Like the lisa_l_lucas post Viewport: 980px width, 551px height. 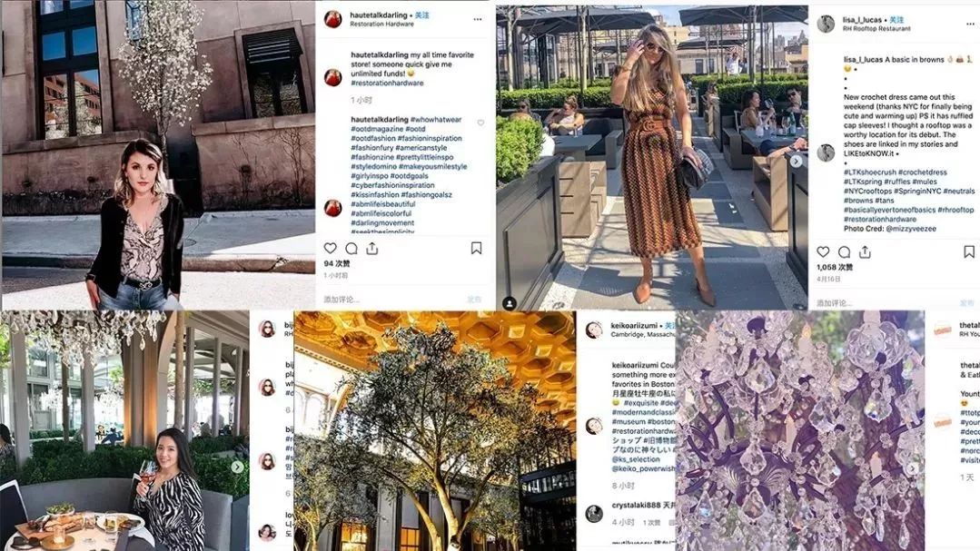pos(823,251)
